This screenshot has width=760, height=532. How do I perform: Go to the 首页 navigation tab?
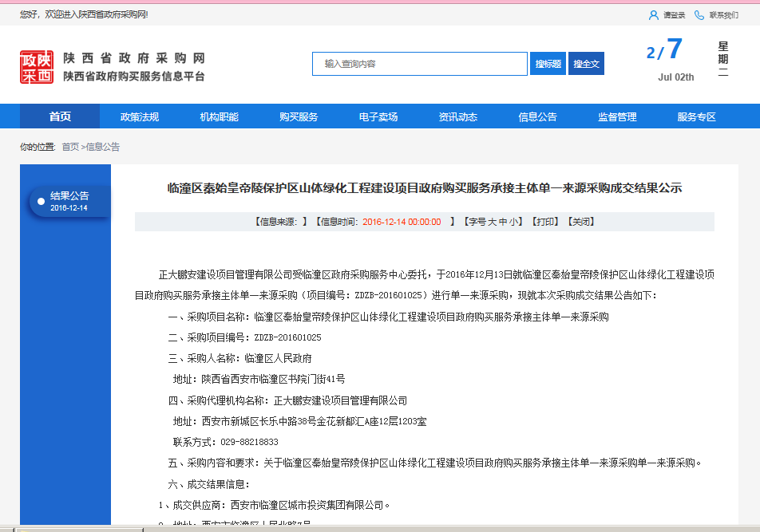[60, 116]
